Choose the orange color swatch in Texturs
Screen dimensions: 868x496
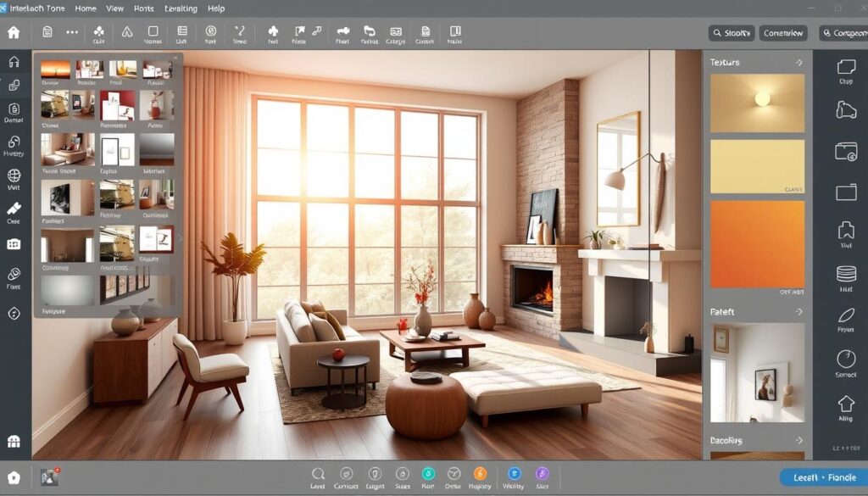pyautogui.click(x=757, y=244)
